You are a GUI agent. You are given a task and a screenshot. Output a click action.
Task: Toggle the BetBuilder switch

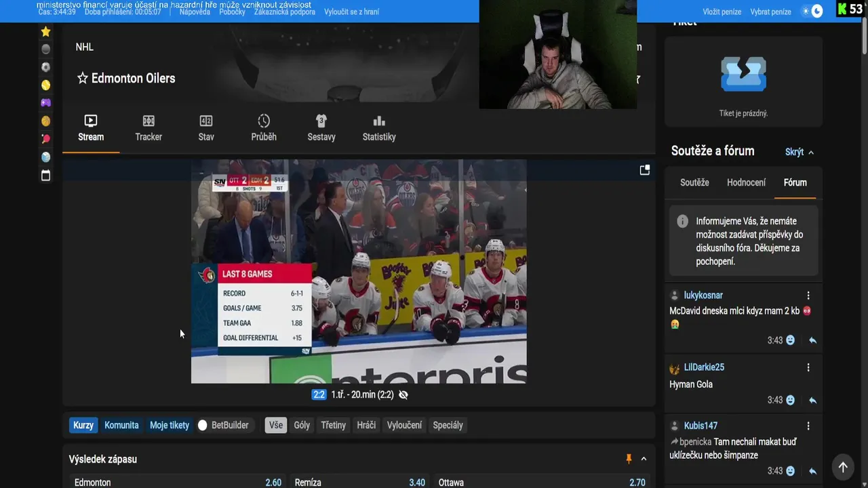[202, 426]
